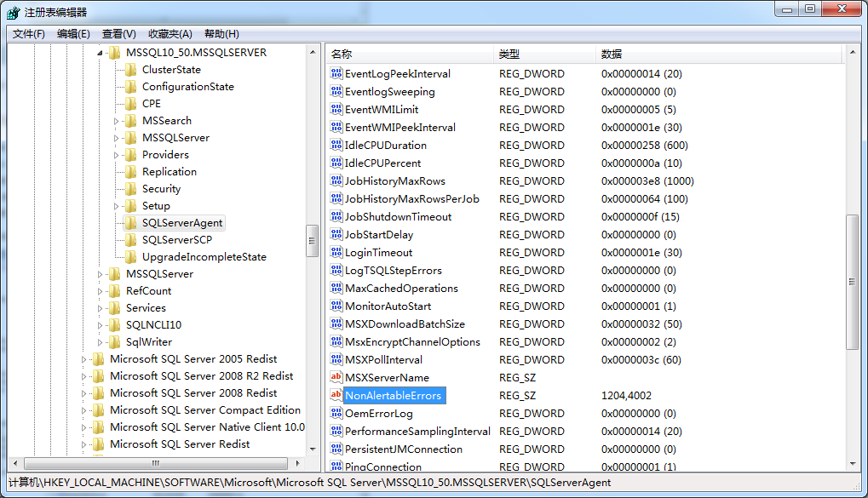Screen dimensions: 868x498
Task: Click the Replication folder icon
Action: click(130, 172)
